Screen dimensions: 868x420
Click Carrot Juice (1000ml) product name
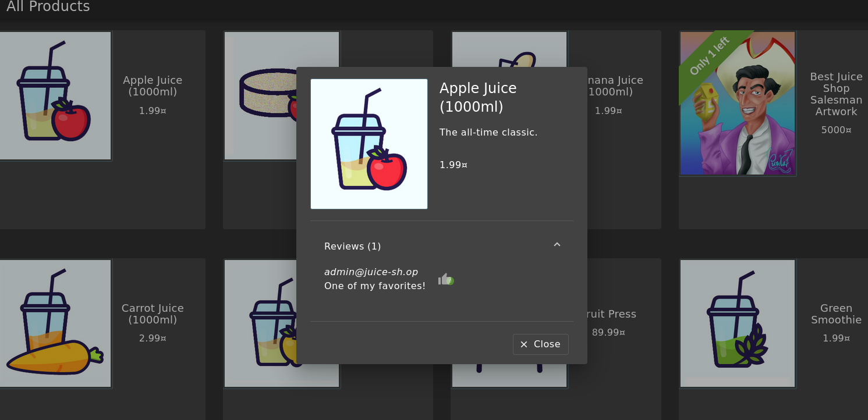(x=153, y=314)
